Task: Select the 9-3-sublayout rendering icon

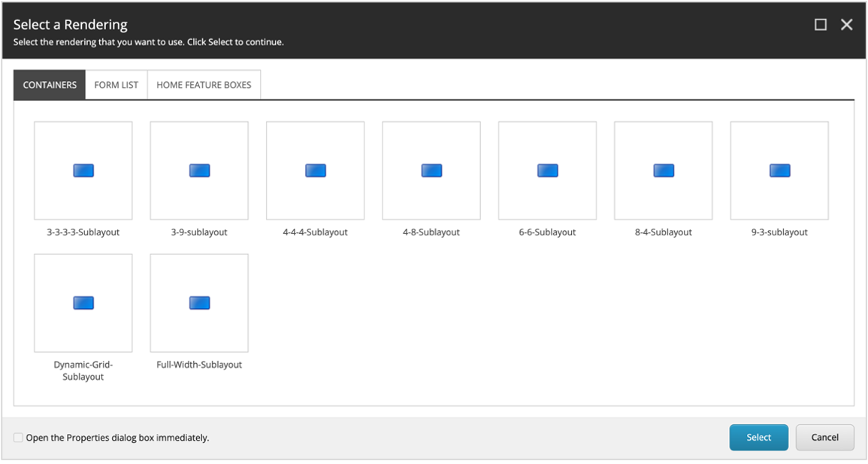Action: click(x=779, y=170)
